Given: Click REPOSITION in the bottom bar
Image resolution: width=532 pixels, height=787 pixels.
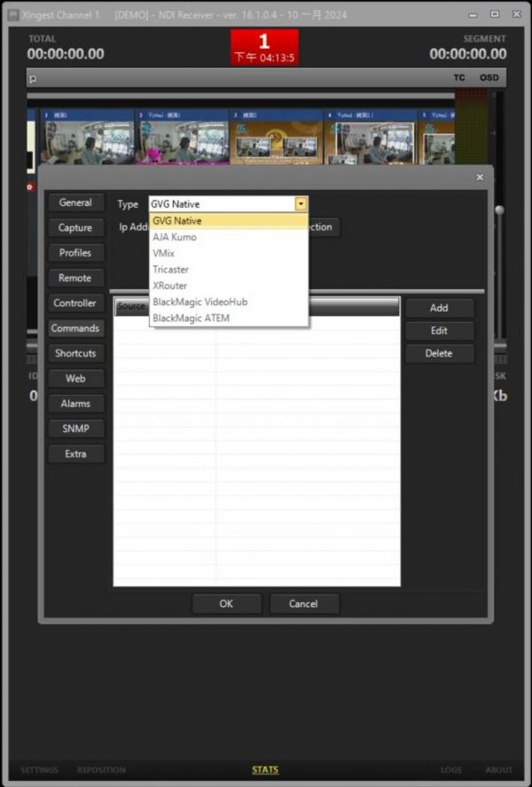Looking at the screenshot, I should click(101, 770).
